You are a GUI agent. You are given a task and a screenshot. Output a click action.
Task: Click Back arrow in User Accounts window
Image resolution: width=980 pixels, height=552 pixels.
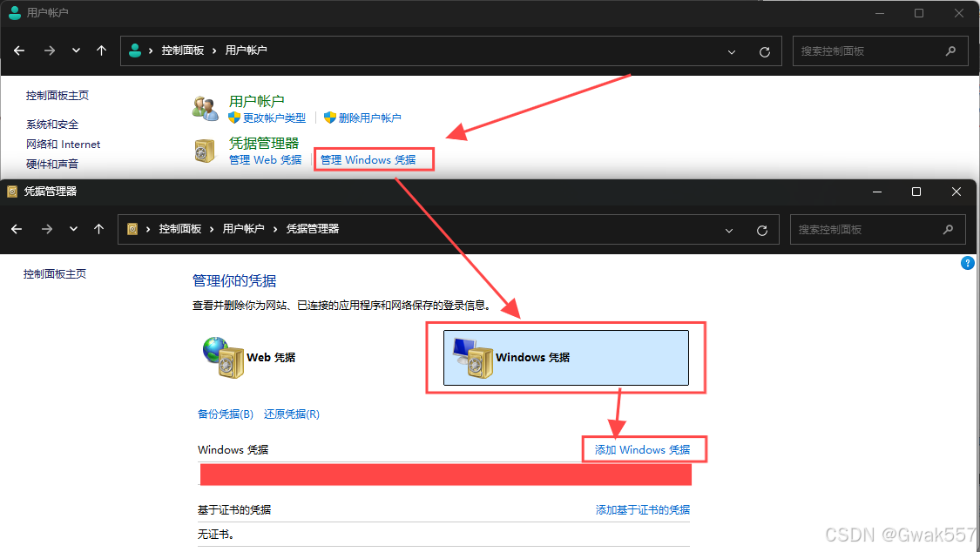[x=19, y=50]
